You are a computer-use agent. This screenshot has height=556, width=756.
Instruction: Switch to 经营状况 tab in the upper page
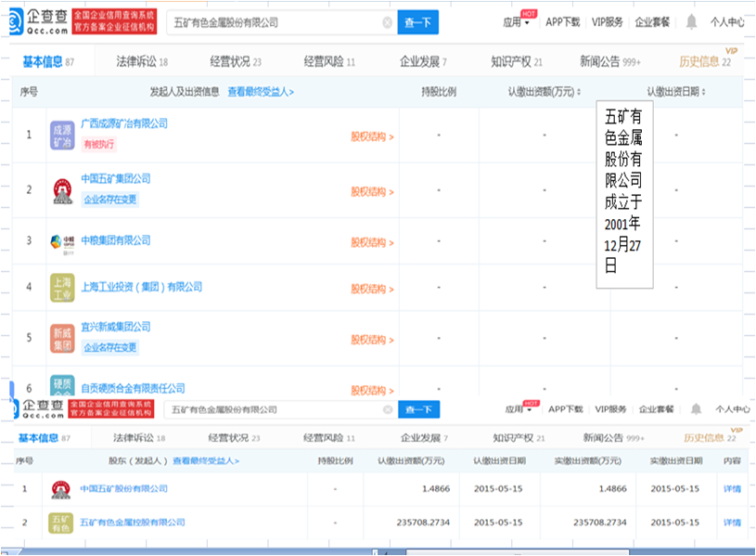[x=236, y=62]
